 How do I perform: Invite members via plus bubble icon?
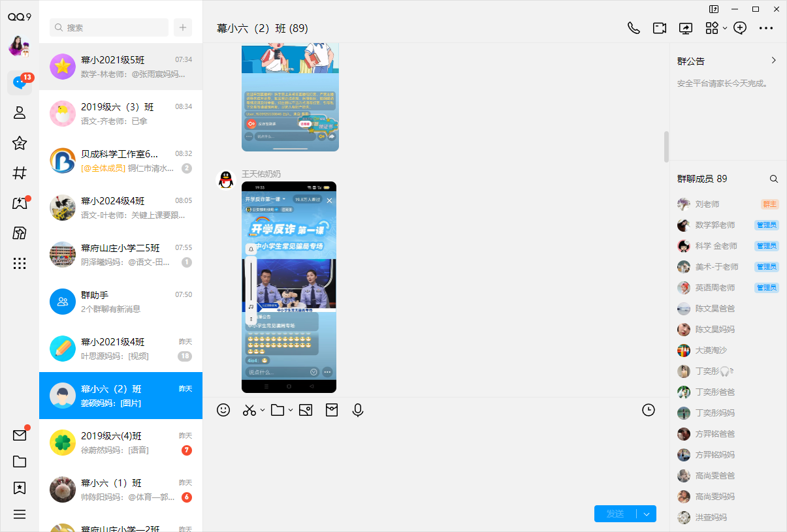point(740,28)
